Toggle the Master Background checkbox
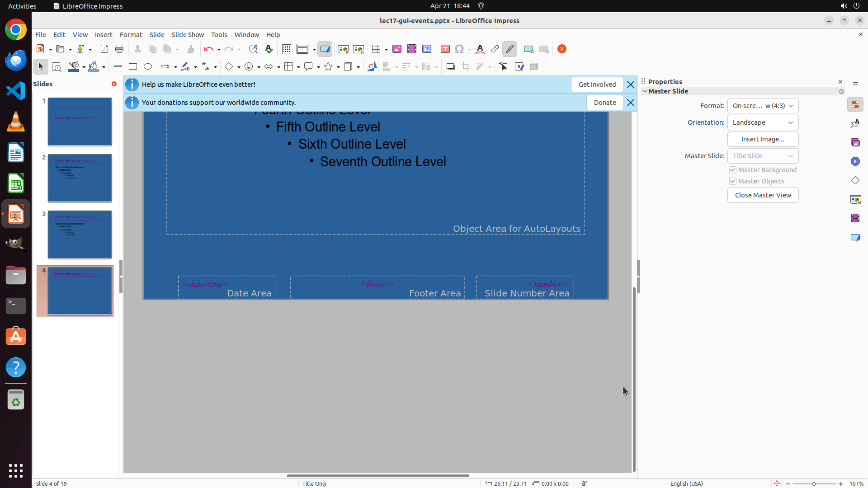Screen dimensions: 868x488 pyautogui.click(x=733, y=170)
